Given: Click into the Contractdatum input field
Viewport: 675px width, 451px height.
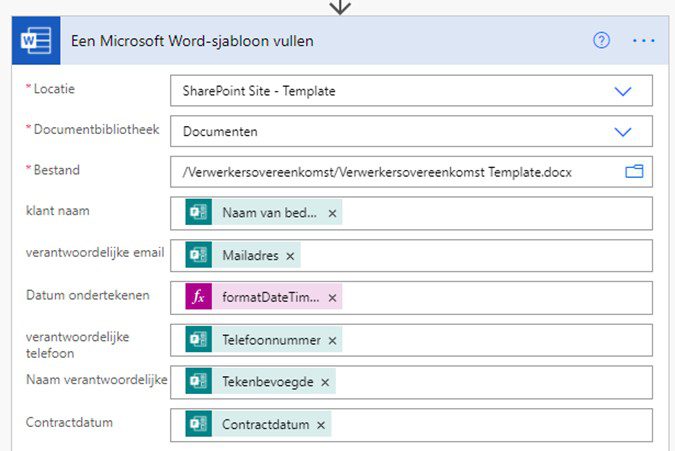Looking at the screenshot, I should pos(411,425).
